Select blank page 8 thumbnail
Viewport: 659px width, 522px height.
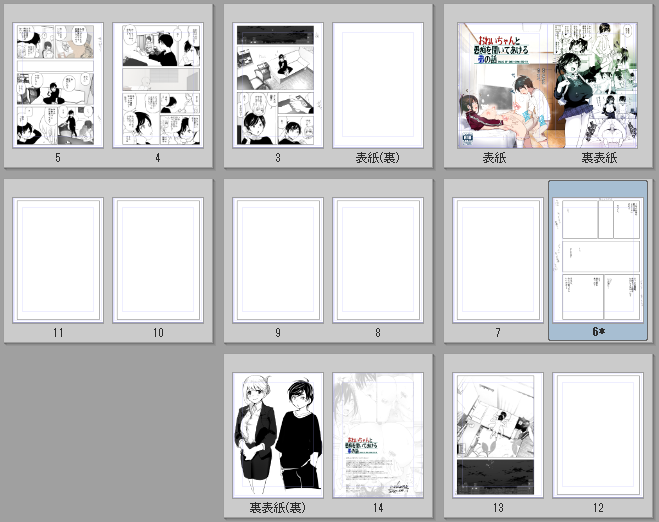[378, 260]
